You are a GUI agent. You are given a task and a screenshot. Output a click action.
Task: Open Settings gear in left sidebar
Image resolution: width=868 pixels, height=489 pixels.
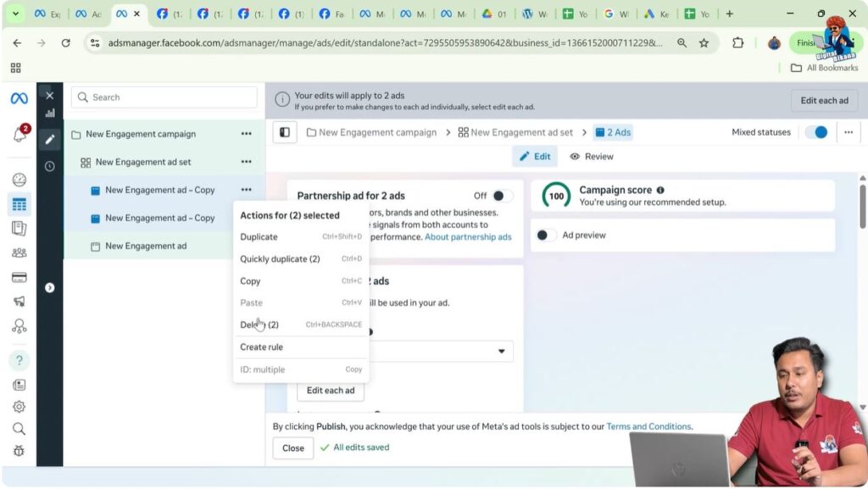coord(19,407)
